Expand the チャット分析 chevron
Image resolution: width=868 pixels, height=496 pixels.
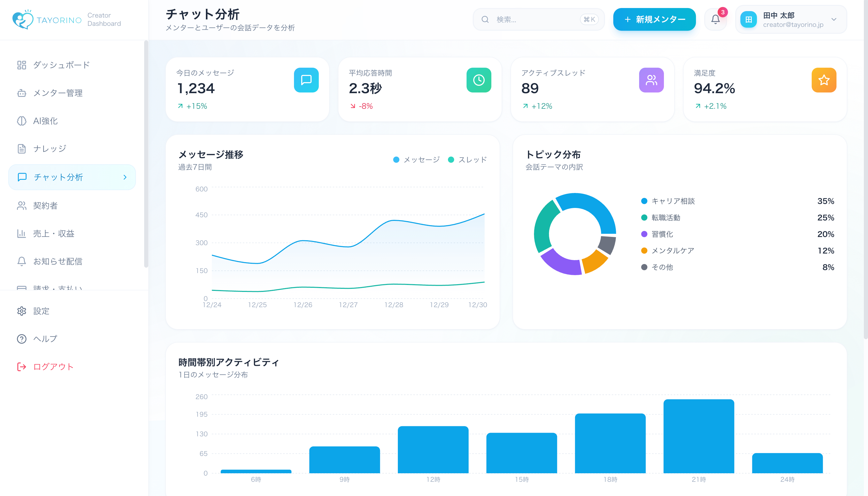[125, 177]
